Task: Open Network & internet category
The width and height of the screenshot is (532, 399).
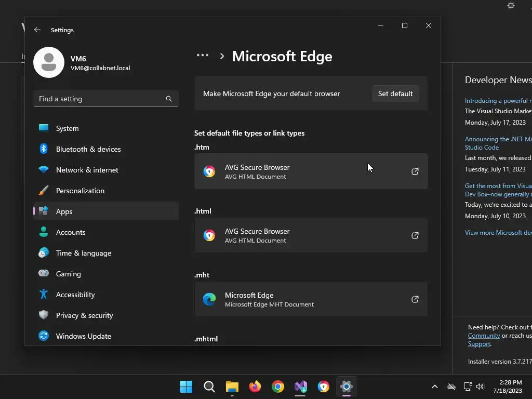Action: coord(106,170)
